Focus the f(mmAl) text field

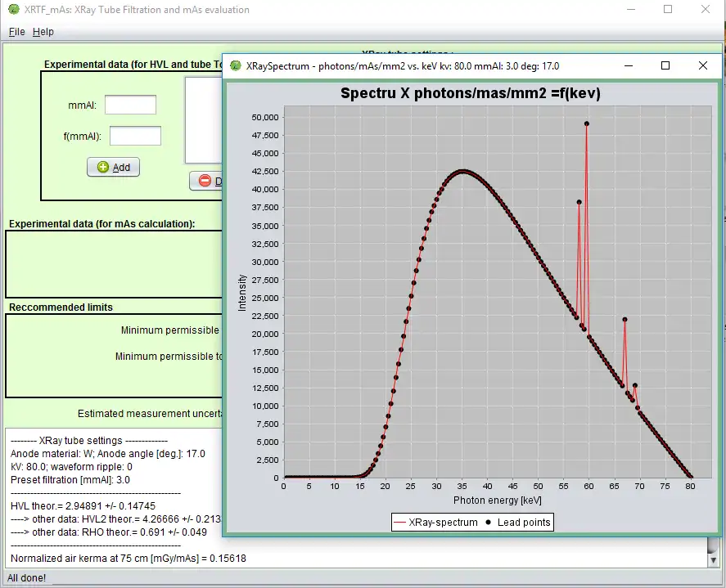click(135, 136)
